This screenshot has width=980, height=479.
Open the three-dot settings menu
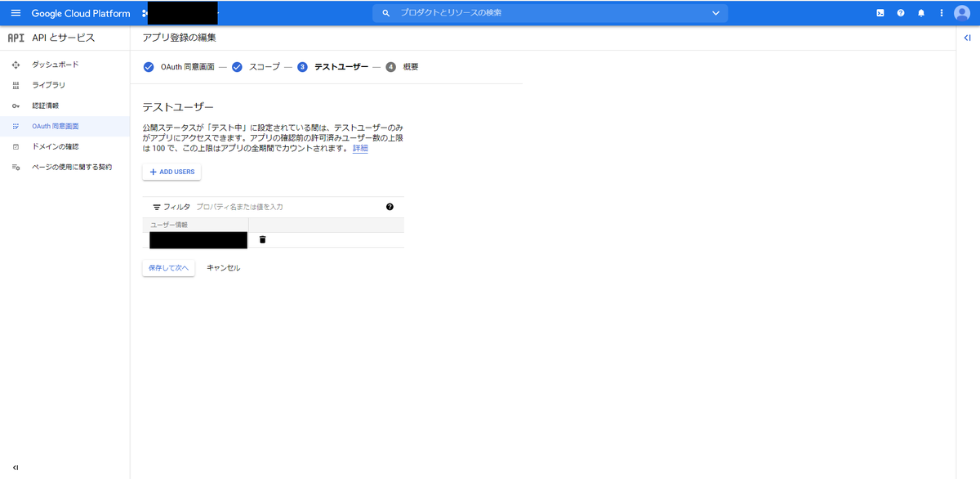[942, 13]
